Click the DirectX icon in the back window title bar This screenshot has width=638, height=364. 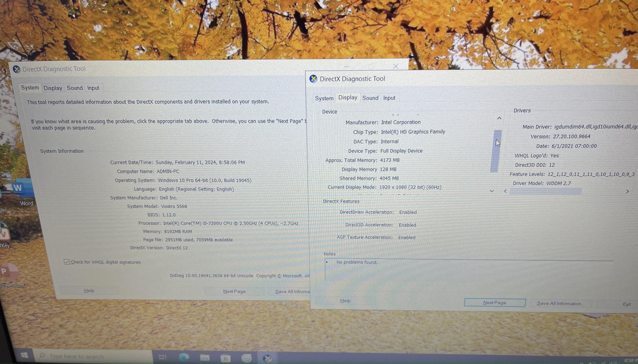tap(17, 69)
